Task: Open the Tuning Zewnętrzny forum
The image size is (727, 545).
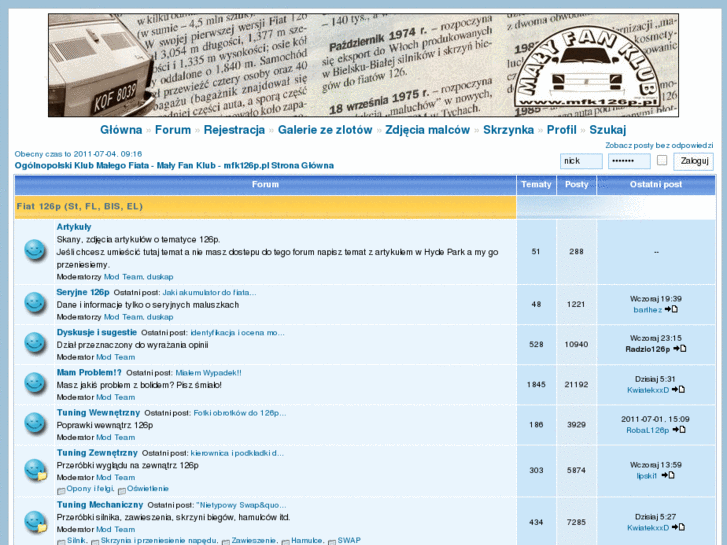Action: [97, 453]
